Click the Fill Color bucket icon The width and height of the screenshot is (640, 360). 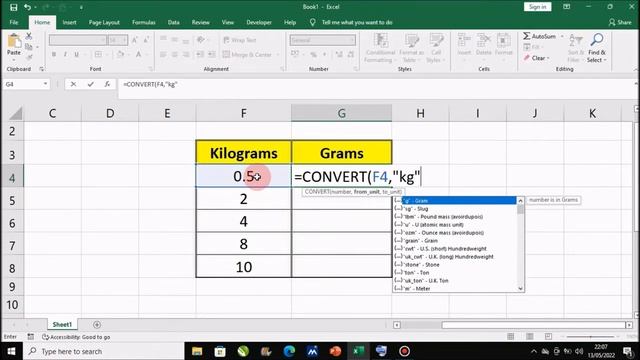tap(120, 54)
